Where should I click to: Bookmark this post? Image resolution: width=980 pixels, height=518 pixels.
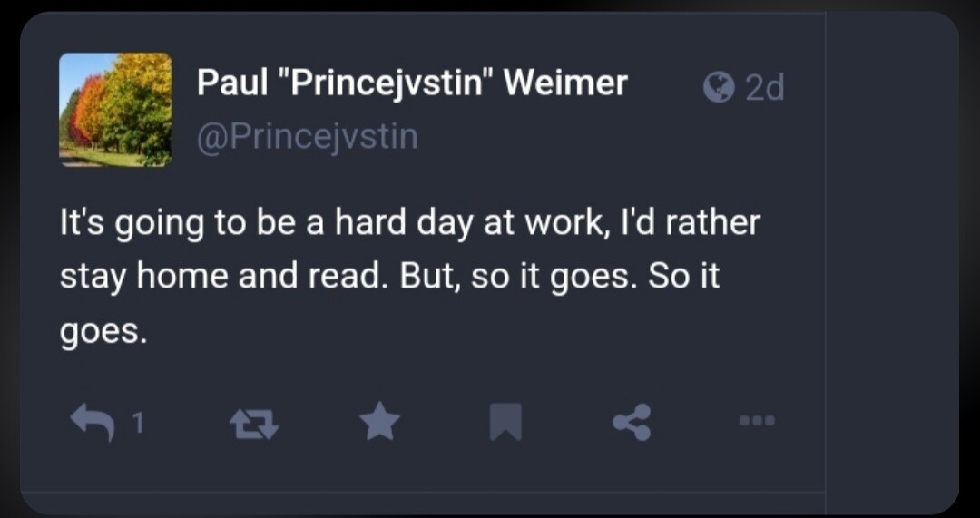point(505,422)
